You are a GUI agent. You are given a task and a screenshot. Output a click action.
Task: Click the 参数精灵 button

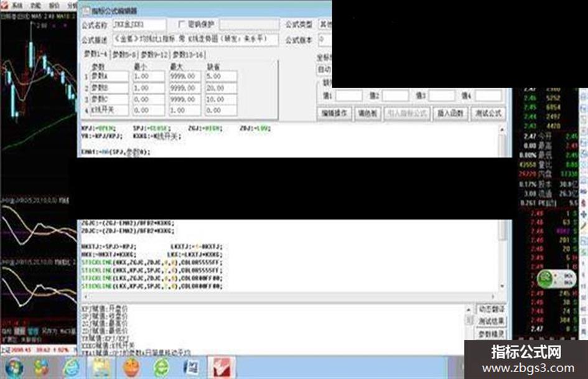[492, 334]
